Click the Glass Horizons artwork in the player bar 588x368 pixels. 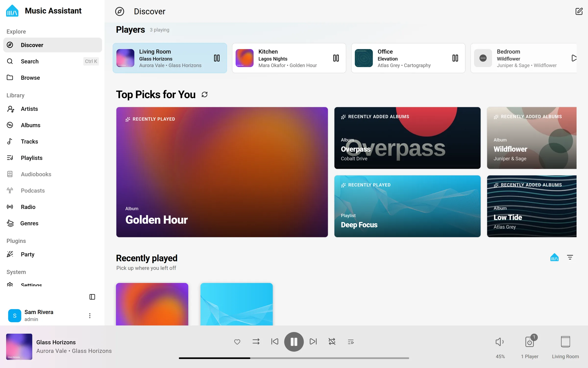19,346
